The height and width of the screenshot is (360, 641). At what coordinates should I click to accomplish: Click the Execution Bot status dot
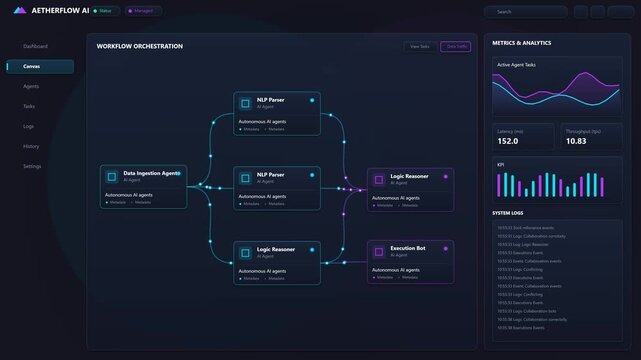[x=446, y=248]
